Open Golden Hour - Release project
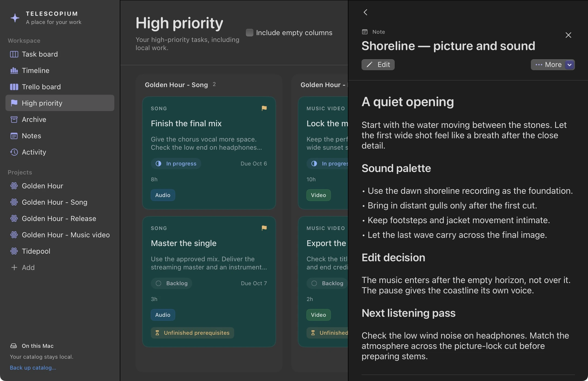Screen dimensions: 588x381 coord(60,219)
